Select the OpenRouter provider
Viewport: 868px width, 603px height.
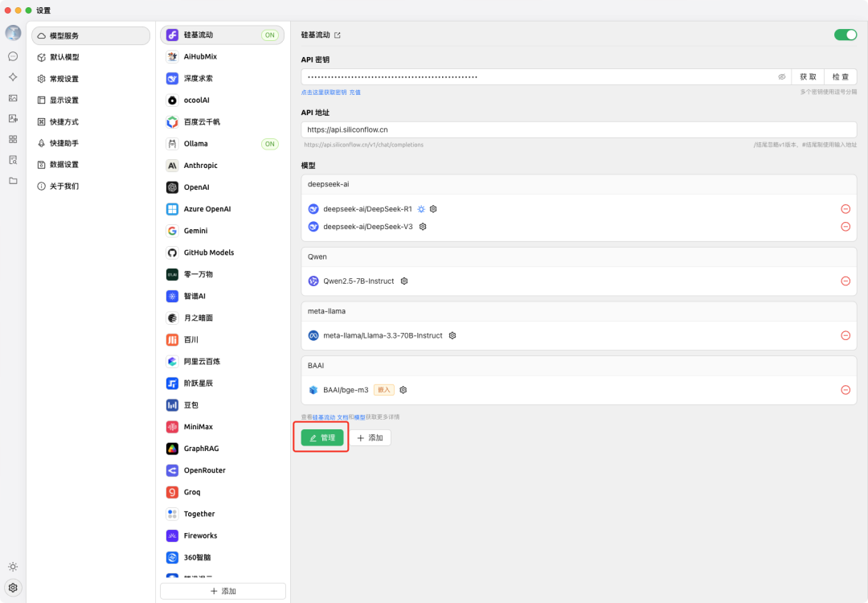tap(223, 470)
